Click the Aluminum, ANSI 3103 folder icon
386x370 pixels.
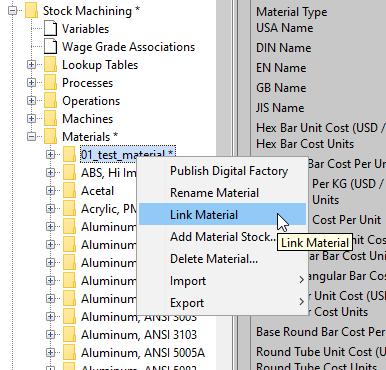69,334
